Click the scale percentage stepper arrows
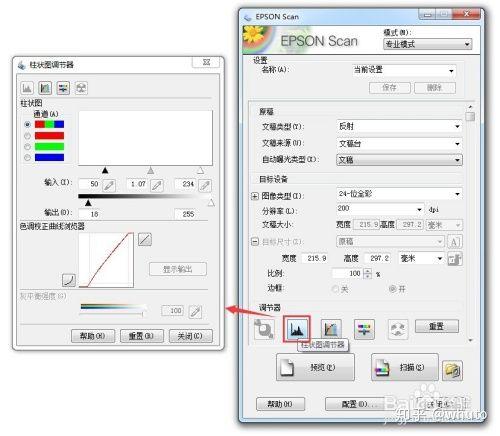This screenshot has width=500, height=436. point(367,274)
